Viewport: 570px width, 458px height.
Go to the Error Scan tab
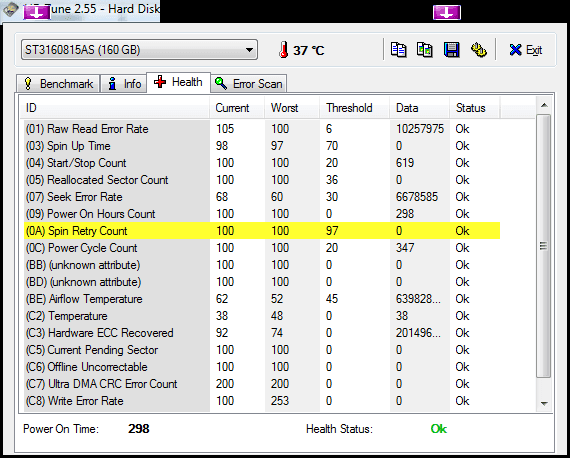pos(249,84)
